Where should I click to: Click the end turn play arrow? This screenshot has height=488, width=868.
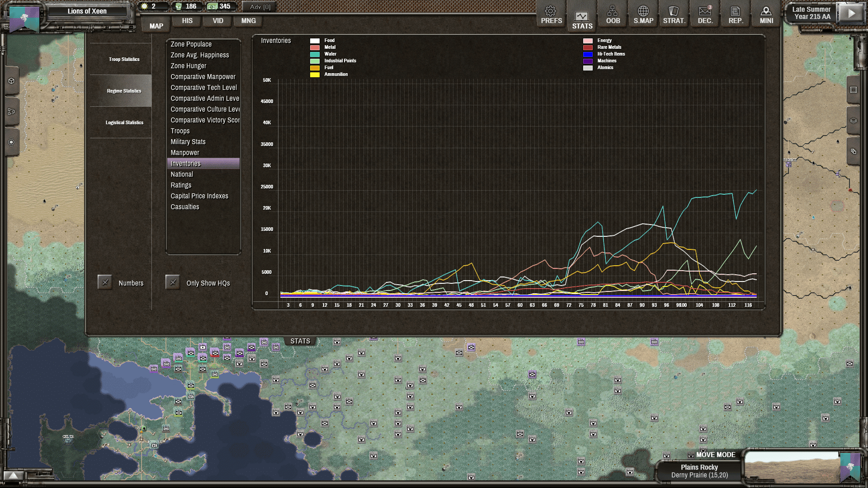pos(851,13)
